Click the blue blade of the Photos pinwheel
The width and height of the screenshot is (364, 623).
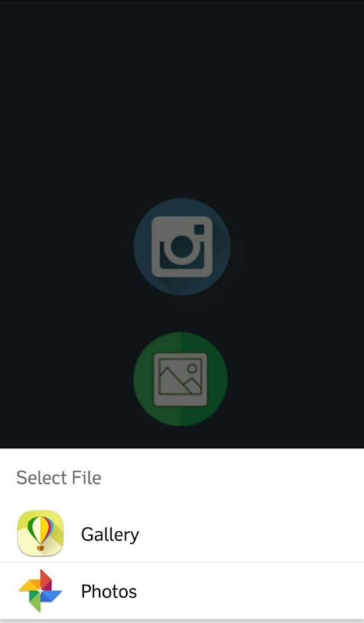pyautogui.click(x=51, y=596)
